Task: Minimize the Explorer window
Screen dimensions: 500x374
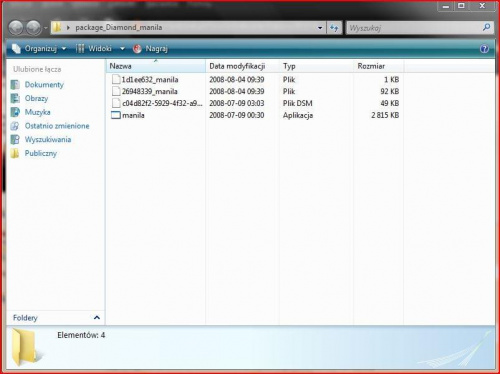Action: [x=445, y=6]
